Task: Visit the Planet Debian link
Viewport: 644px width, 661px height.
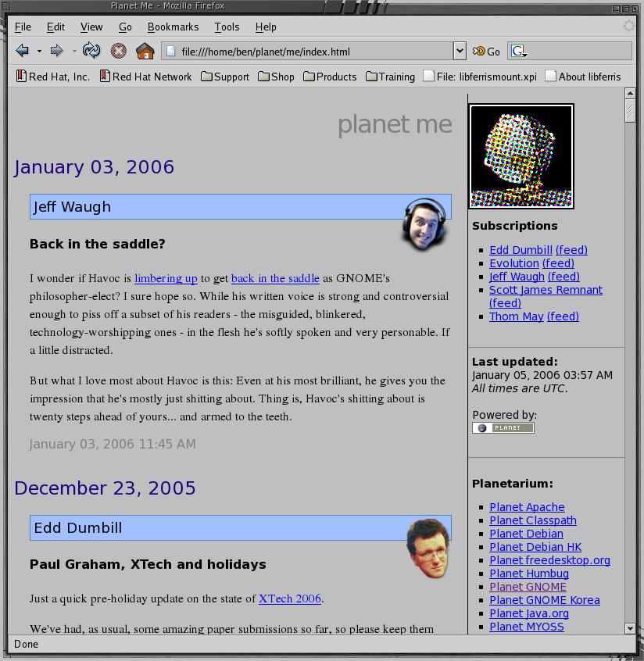Action: tap(526, 534)
